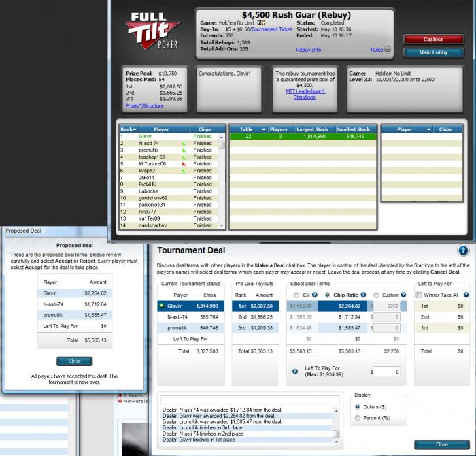Select cardsharkey in the standings list

169,225
